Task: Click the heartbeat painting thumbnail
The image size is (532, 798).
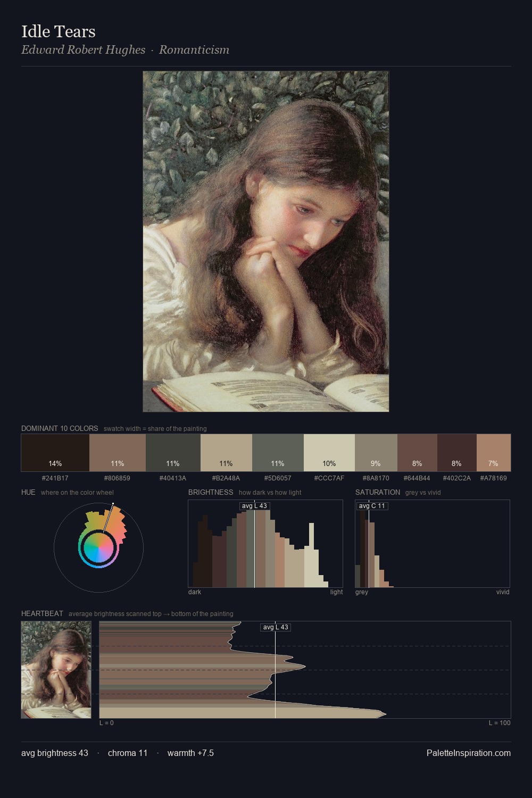Action: click(x=56, y=670)
